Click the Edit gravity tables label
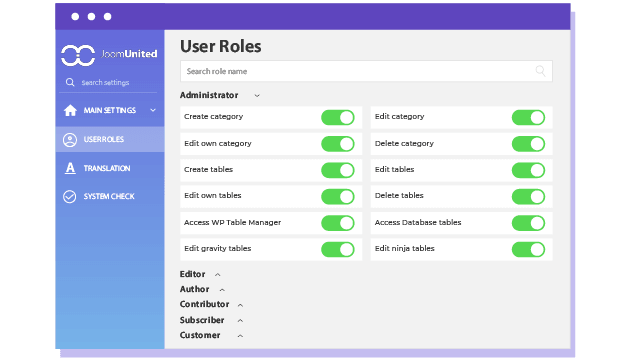This screenshot has height=361, width=631. click(x=217, y=249)
